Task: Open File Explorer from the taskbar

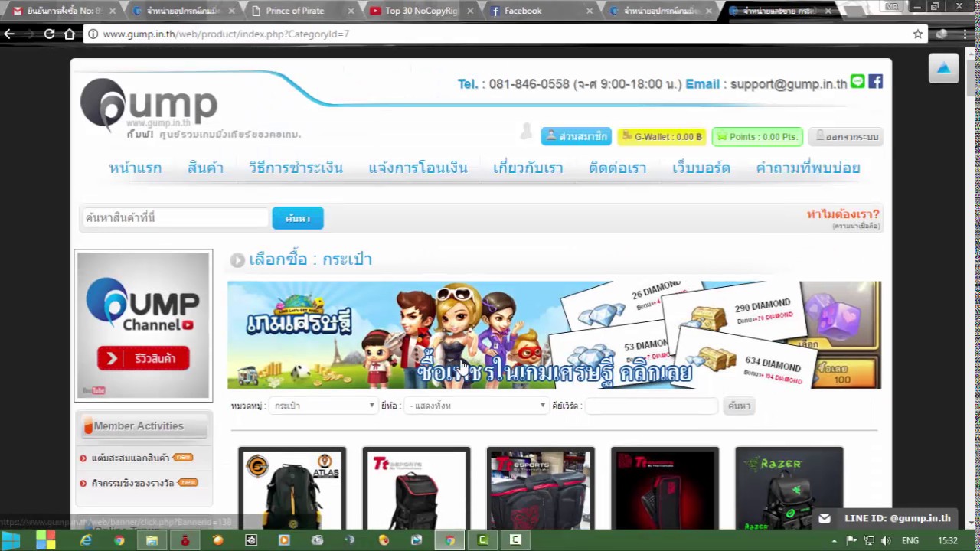Action: (x=152, y=540)
